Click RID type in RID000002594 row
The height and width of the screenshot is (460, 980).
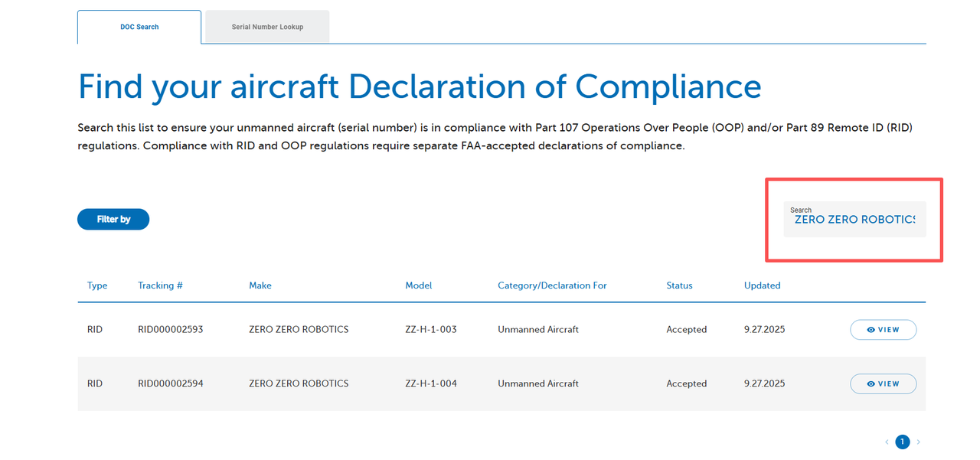click(x=95, y=383)
